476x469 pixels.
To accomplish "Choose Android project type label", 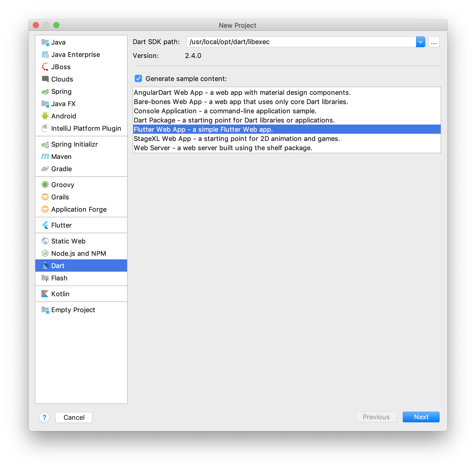I will point(64,116).
